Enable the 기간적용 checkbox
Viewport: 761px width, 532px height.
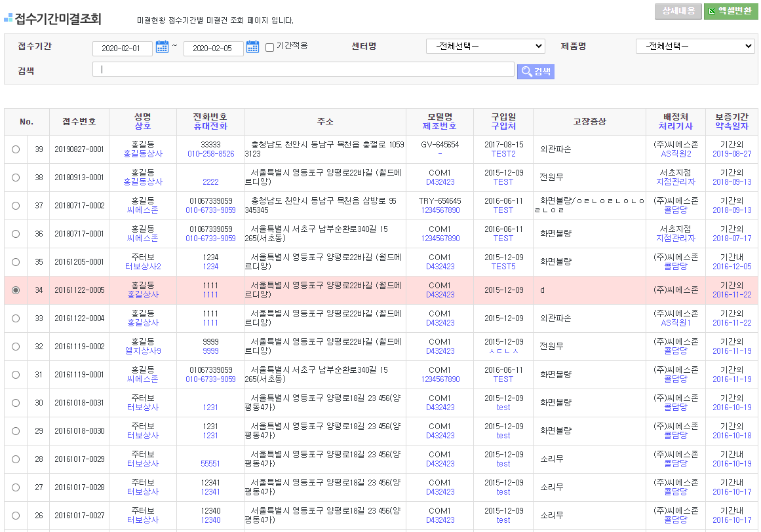click(x=269, y=47)
